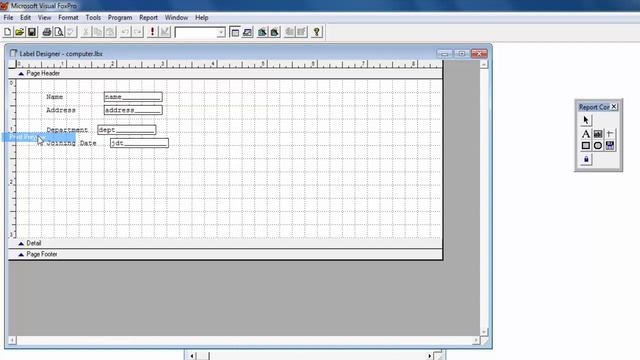Maximize the Label Designer window
This screenshot has height=360, width=640.
[461, 53]
